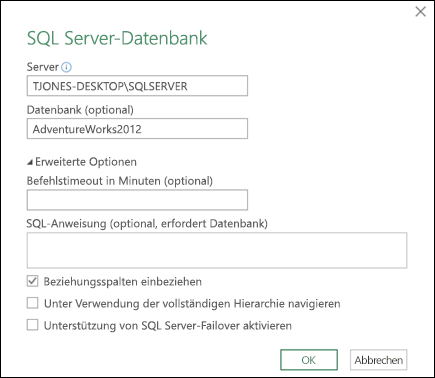The width and height of the screenshot is (435, 378).
Task: Click the info icon next to Server
Action: (66, 67)
